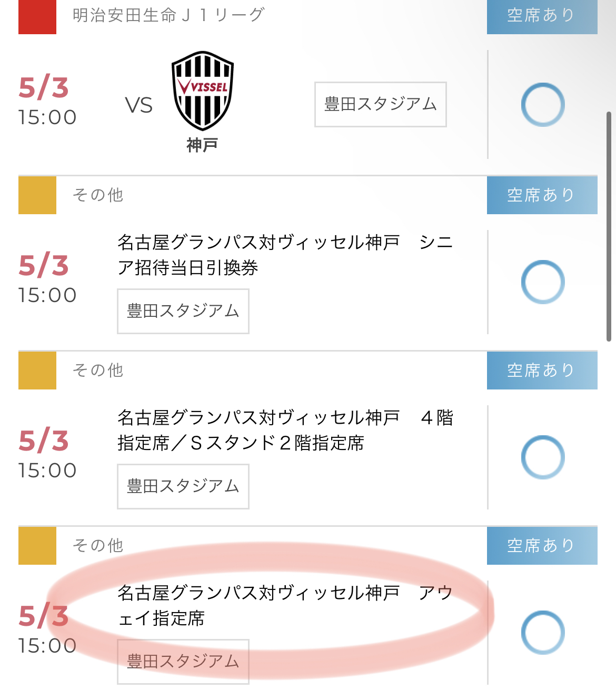Select availability circle for Vissel Kobe J1 match
This screenshot has width=616, height=700.
point(543,105)
